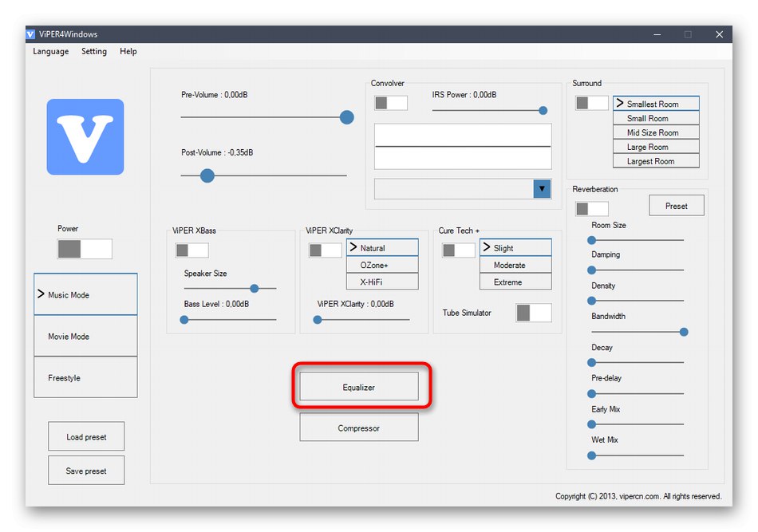Click the ViPER XClarity level slider handle
Image resolution: width=758 pixels, height=532 pixels.
[318, 319]
